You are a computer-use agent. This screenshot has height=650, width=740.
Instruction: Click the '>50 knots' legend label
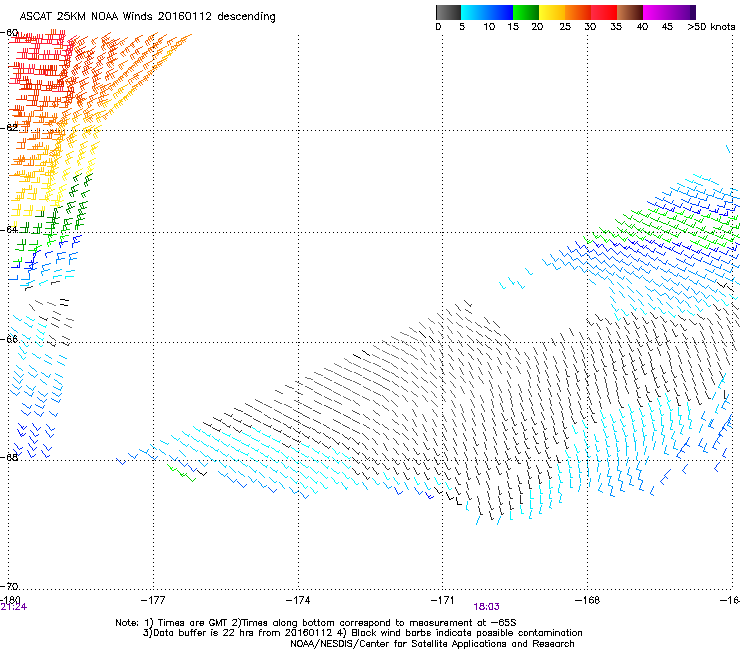711,27
